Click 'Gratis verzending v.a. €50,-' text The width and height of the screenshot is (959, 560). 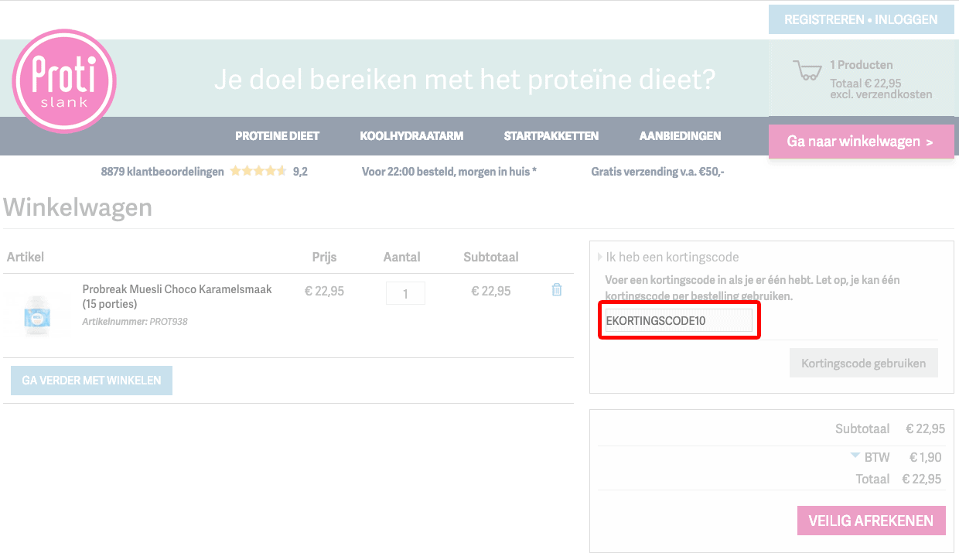click(x=658, y=172)
